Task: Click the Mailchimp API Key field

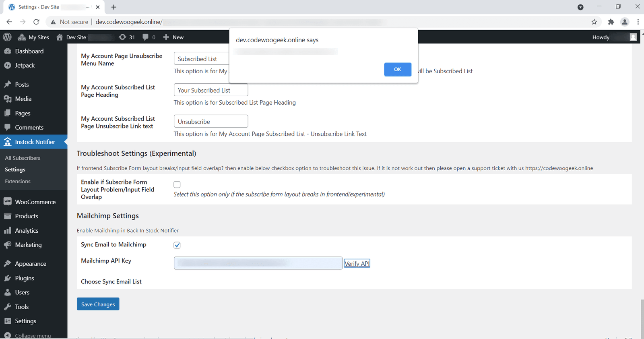Action: click(258, 263)
